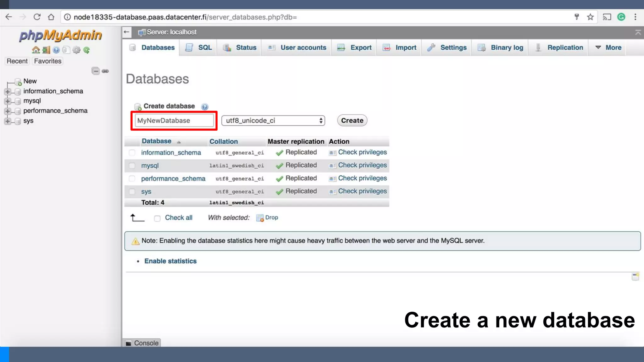Click Check privileges icon for mysql
This screenshot has width=644, height=362.
[x=332, y=166]
